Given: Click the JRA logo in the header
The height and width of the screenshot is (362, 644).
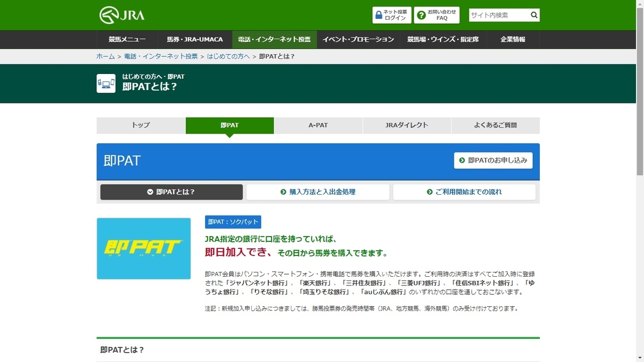Looking at the screenshot, I should 122,15.
